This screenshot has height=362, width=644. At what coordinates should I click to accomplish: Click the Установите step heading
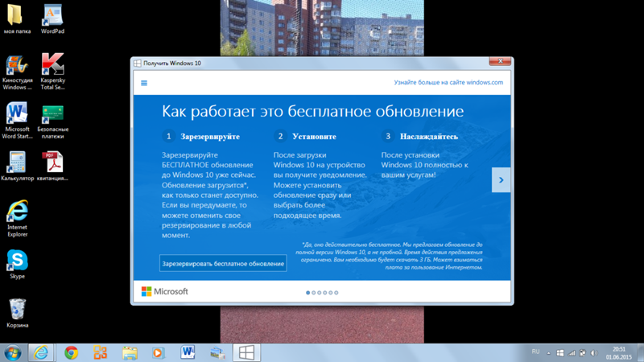coord(314,137)
